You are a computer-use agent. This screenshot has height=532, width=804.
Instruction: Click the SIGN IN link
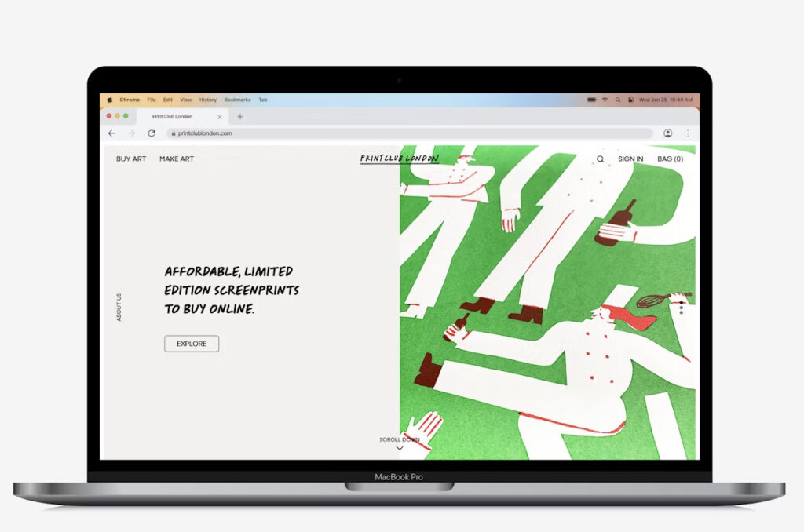click(x=630, y=159)
